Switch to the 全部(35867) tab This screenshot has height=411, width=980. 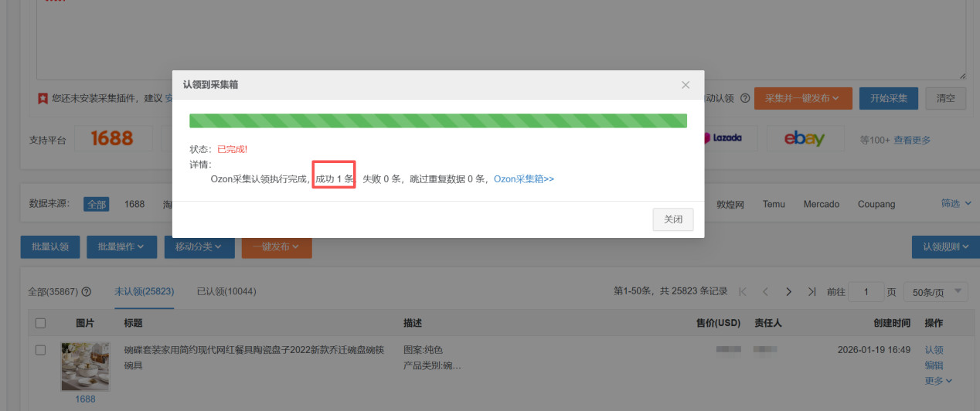pos(53,292)
